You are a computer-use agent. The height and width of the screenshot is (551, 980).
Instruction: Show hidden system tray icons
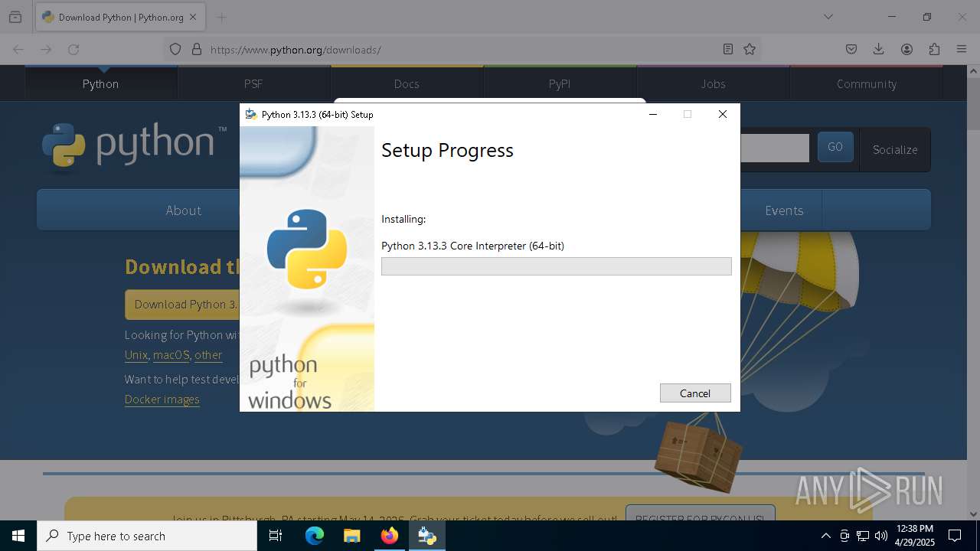coord(825,536)
